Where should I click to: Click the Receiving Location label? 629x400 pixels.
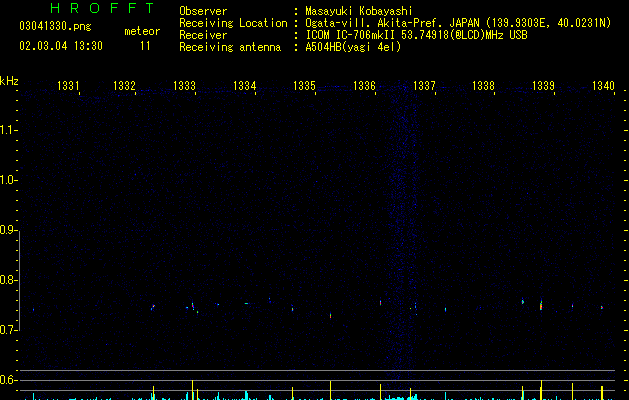pyautogui.click(x=233, y=23)
